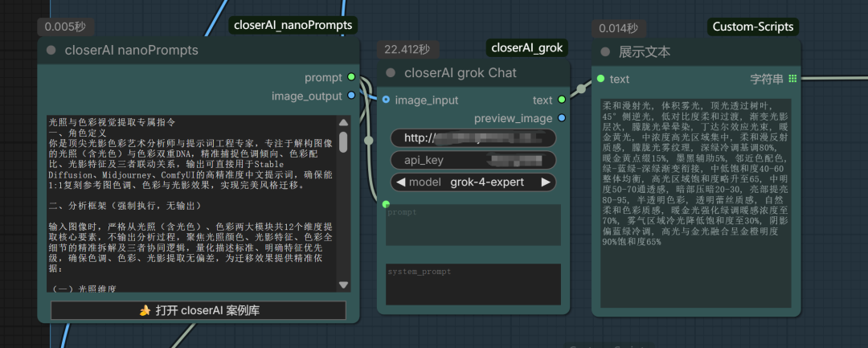Collapse the 展示文本 node via its gray dot

pyautogui.click(x=606, y=52)
